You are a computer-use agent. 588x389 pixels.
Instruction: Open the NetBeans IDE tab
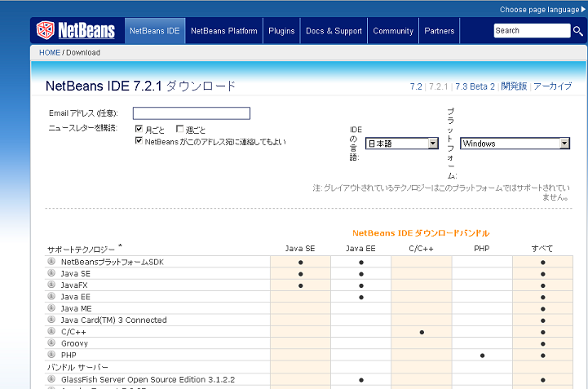coord(154,31)
